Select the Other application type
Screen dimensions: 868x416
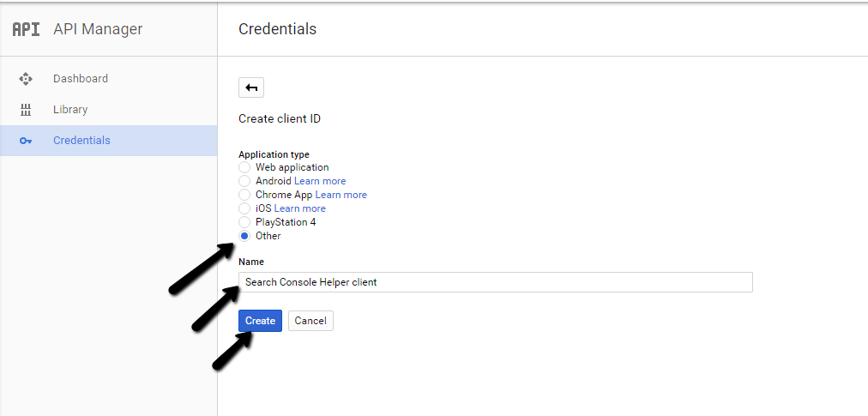pyautogui.click(x=244, y=236)
